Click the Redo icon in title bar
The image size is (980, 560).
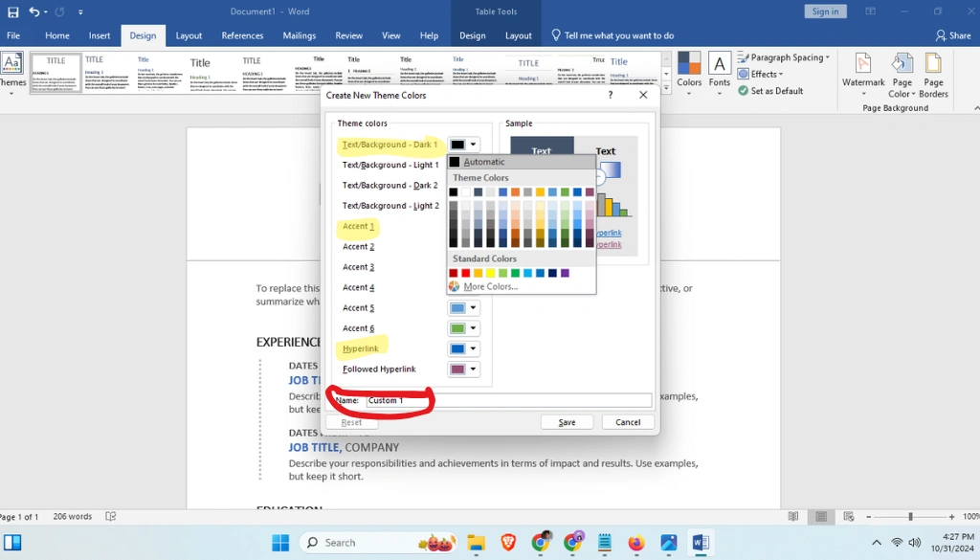[60, 11]
